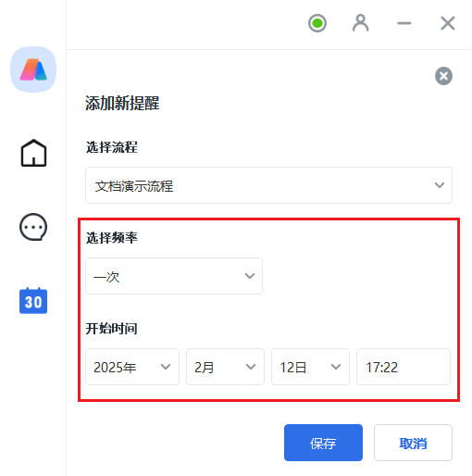
Task: Expand the 2025年 year dropdown
Action: tap(132, 367)
